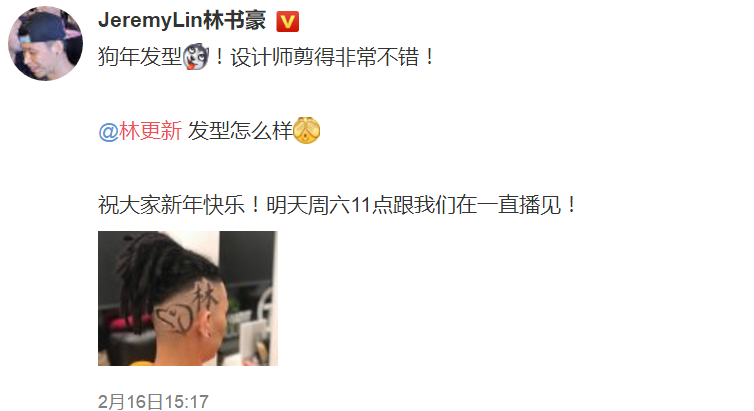This screenshot has width=754, height=411.
Task: Click the 祝大家新年快乐 greeting
Action: pos(172,205)
